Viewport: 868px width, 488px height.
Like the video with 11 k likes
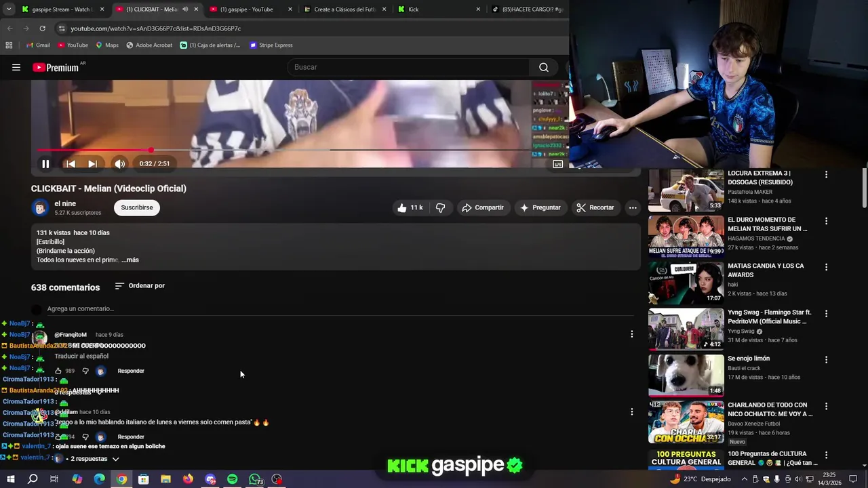coord(410,207)
